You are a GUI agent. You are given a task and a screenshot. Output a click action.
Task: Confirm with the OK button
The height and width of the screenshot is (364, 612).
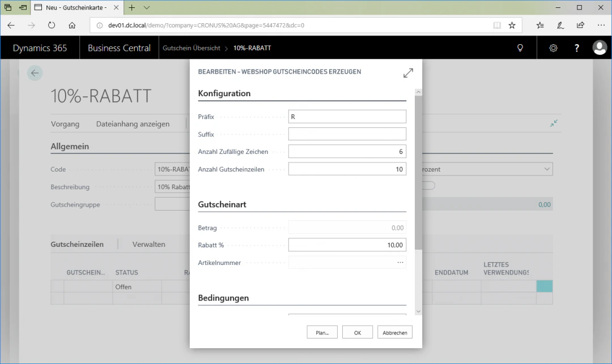coord(358,332)
